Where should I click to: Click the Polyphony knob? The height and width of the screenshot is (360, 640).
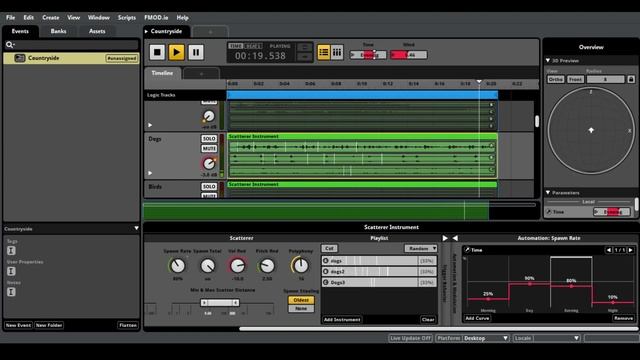[301, 266]
